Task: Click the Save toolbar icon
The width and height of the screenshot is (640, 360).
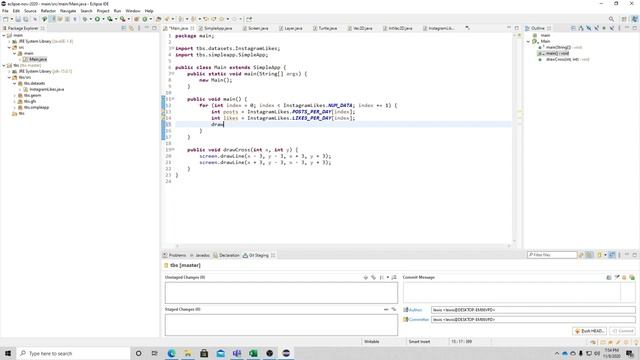Action: [x=18, y=19]
